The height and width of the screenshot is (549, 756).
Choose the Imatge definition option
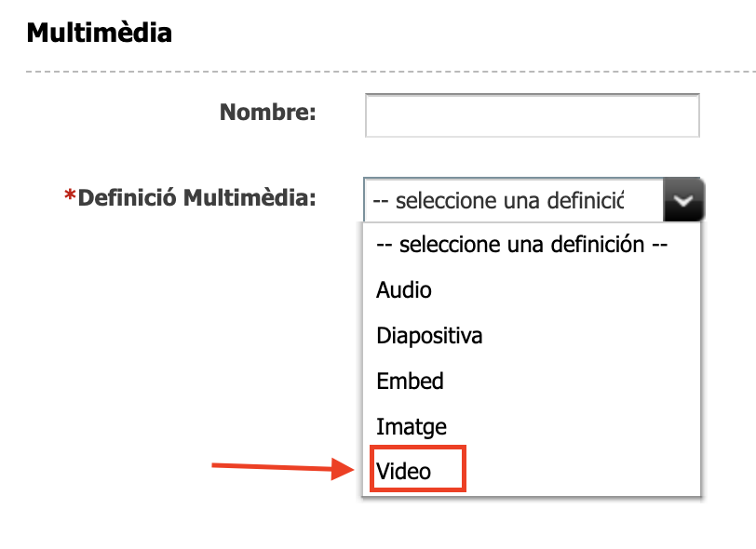tap(412, 427)
